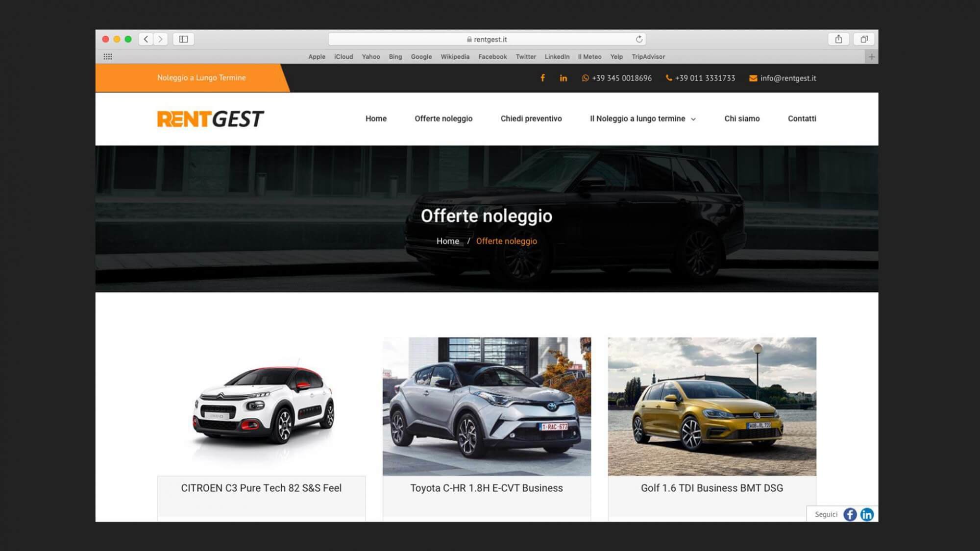Image resolution: width=980 pixels, height=551 pixels.
Task: Open the iCloud bookmark
Action: coord(343,57)
